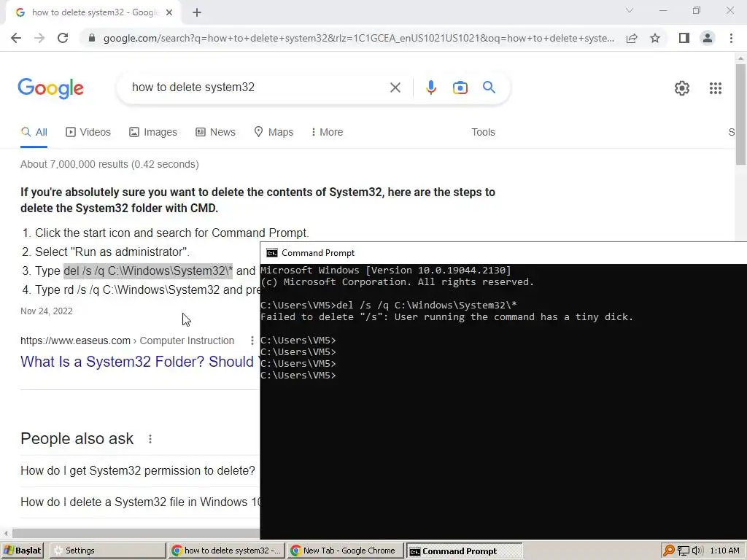The height and width of the screenshot is (560, 747).
Task: Click the vertical scrollbar thumb
Action: pos(740,114)
